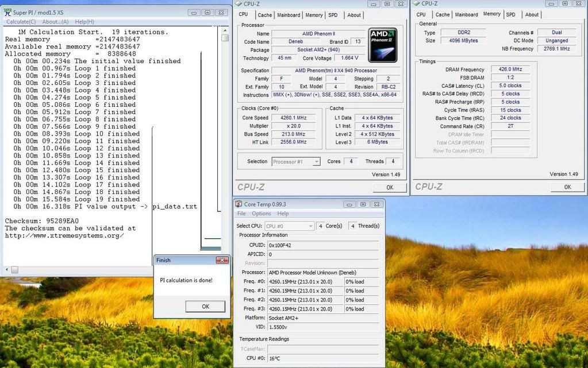Close the Finish dialog with the X

pos(222,260)
